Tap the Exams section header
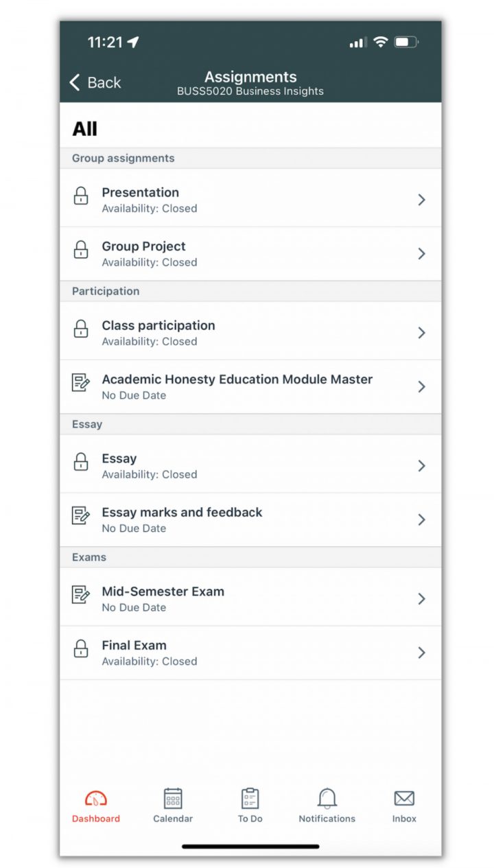Viewport: 494px width, 868px height. point(89,557)
